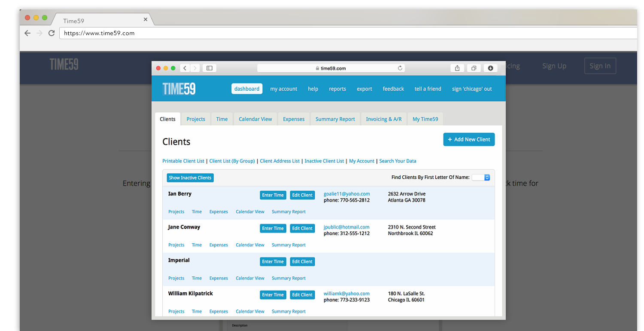This screenshot has height=331, width=644.
Task: Toggle the Safari sidebar icon
Action: [x=210, y=68]
